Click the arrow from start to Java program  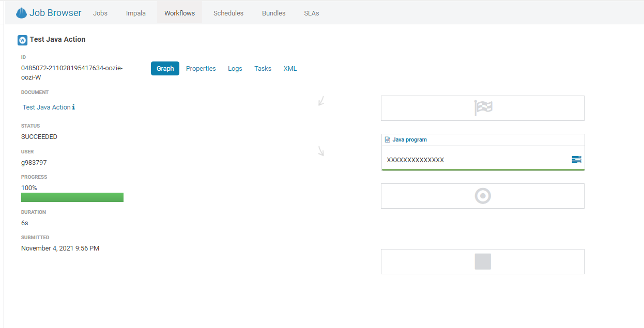[321, 102]
